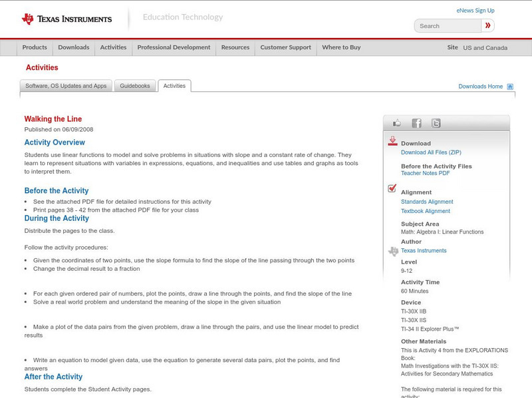
Task: Click the Other Materials label
Action: pyautogui.click(x=424, y=341)
